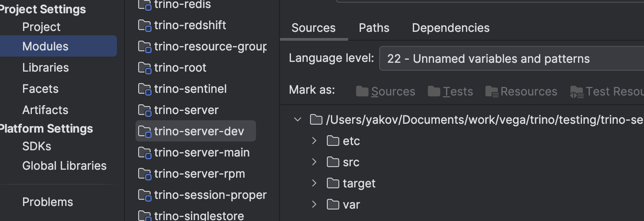
Task: Select the trino-session-proper module name
Action: 210,195
